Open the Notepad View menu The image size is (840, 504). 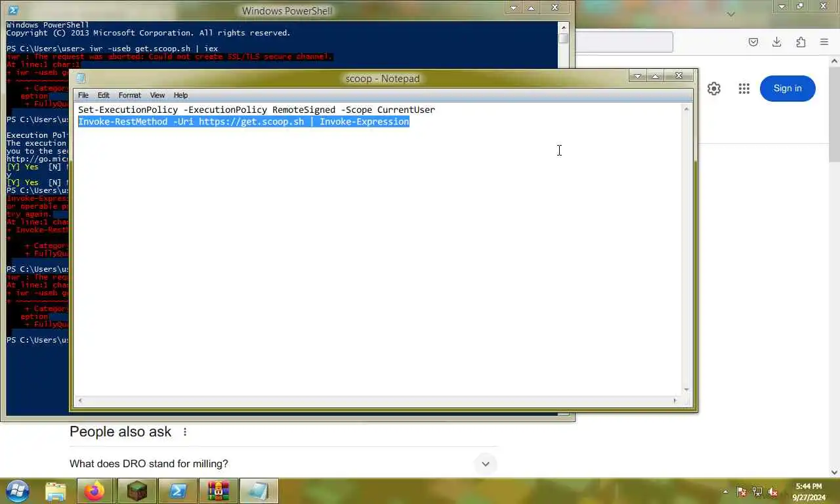pos(157,95)
